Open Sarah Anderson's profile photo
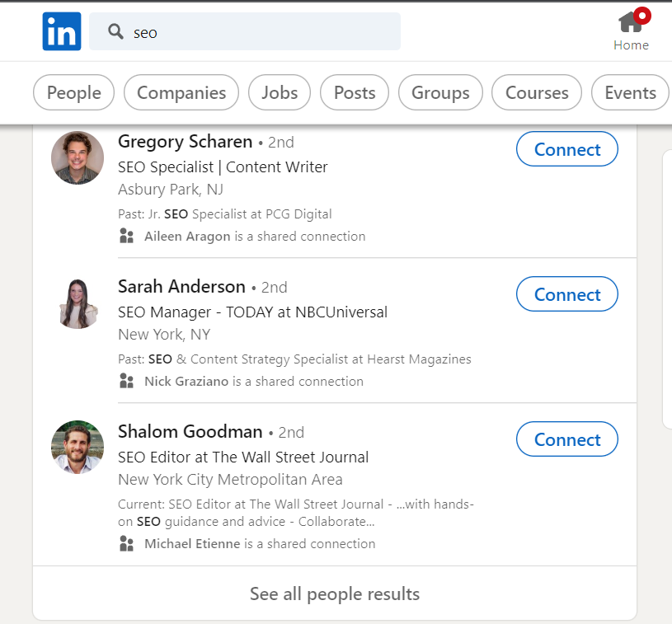The height and width of the screenshot is (624, 672). point(78,303)
